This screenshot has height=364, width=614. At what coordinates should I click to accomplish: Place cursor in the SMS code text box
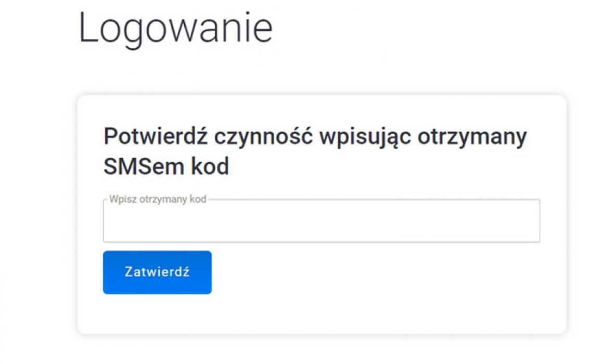321,223
